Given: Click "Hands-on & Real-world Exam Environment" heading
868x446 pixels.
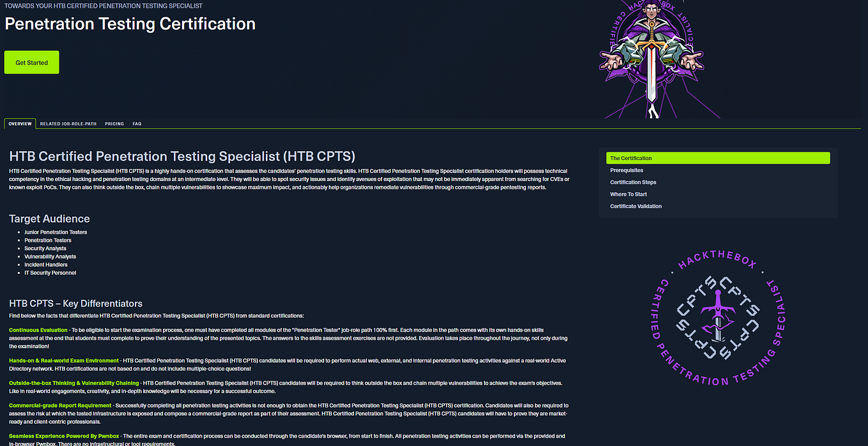Looking at the screenshot, I should pyautogui.click(x=63, y=360).
